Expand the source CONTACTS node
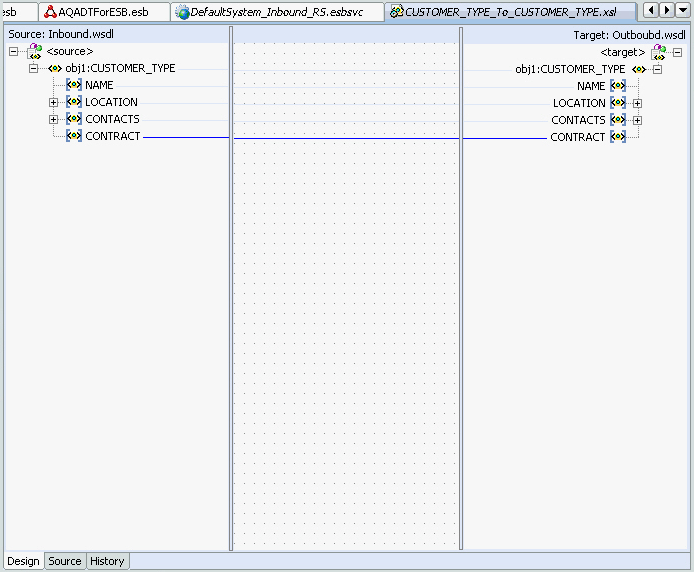Screen dimensions: 694x572 pos(54,120)
